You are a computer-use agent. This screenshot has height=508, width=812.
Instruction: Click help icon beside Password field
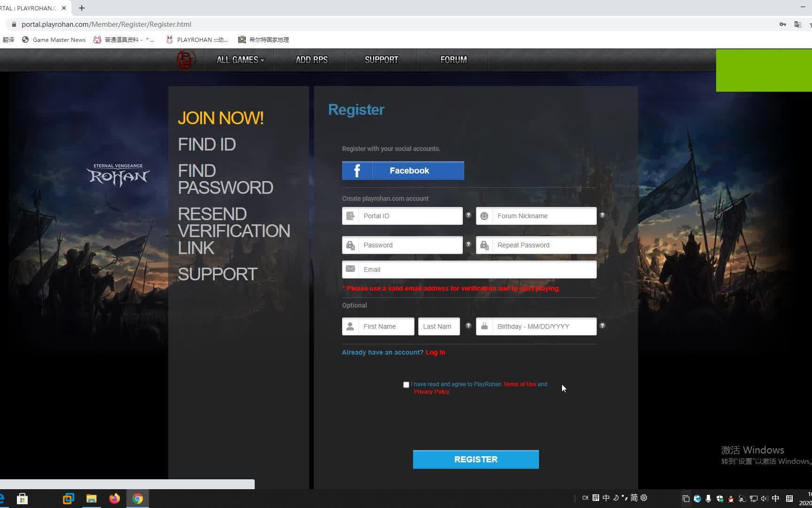468,244
